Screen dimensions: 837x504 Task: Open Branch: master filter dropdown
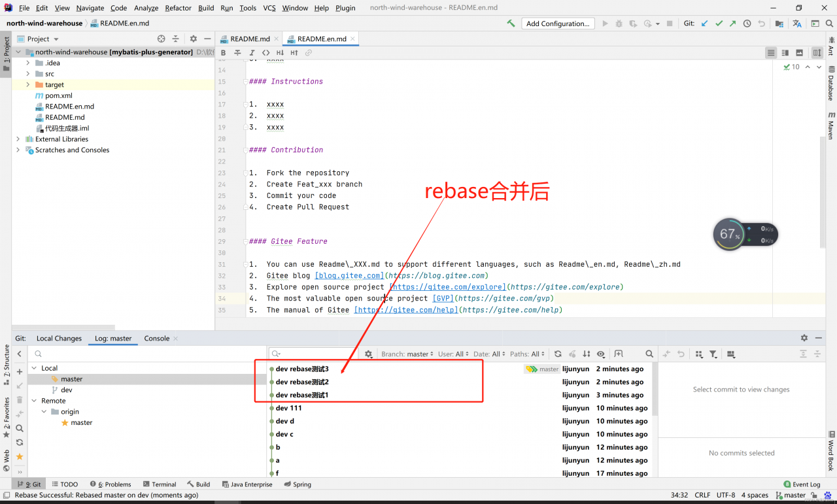click(407, 354)
